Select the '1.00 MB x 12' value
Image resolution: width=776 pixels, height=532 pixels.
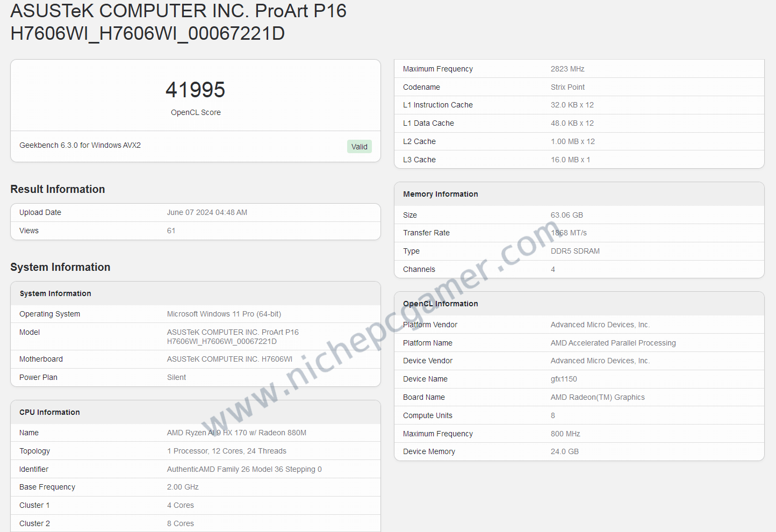coord(573,141)
